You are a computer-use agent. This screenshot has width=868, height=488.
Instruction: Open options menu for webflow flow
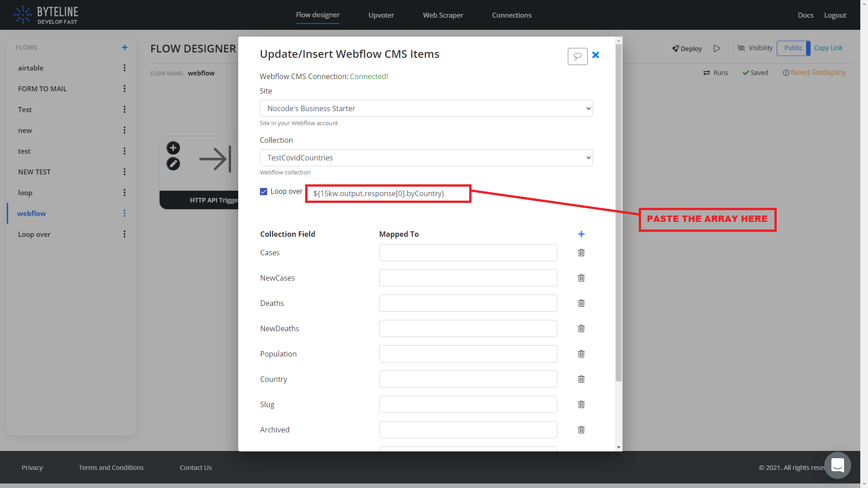click(124, 213)
